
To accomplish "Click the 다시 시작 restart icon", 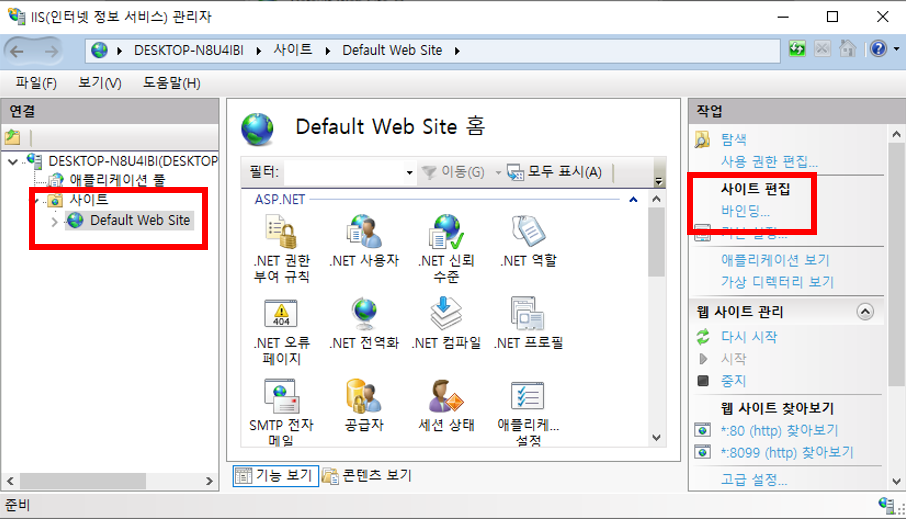I will [703, 337].
